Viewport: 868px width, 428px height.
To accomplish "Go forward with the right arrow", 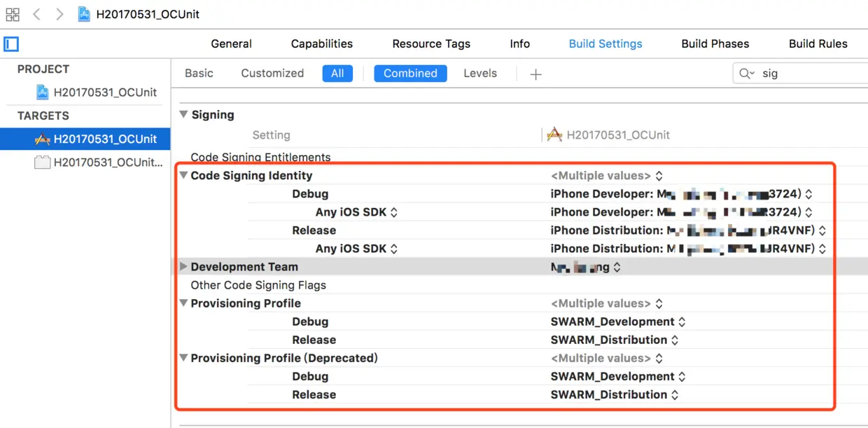I will point(59,14).
